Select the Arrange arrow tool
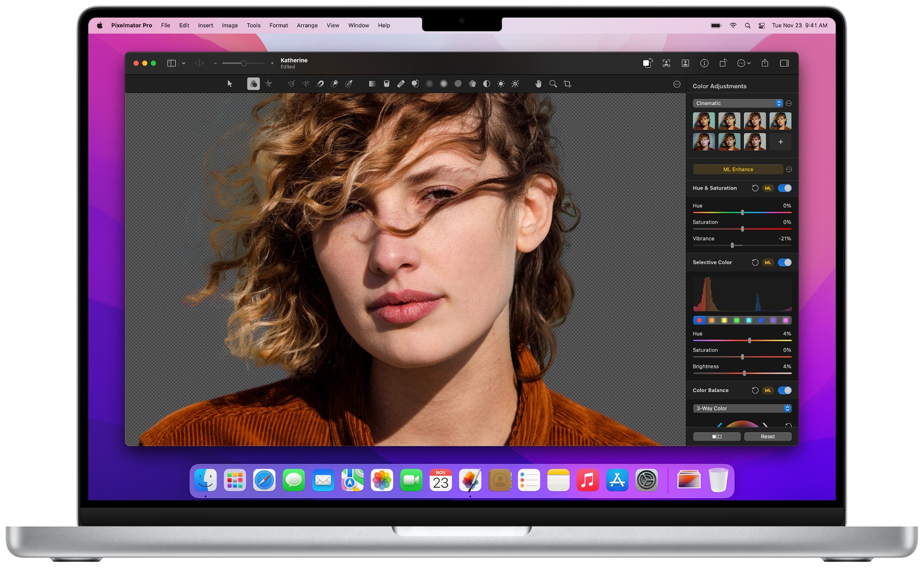924x569 pixels. [230, 84]
